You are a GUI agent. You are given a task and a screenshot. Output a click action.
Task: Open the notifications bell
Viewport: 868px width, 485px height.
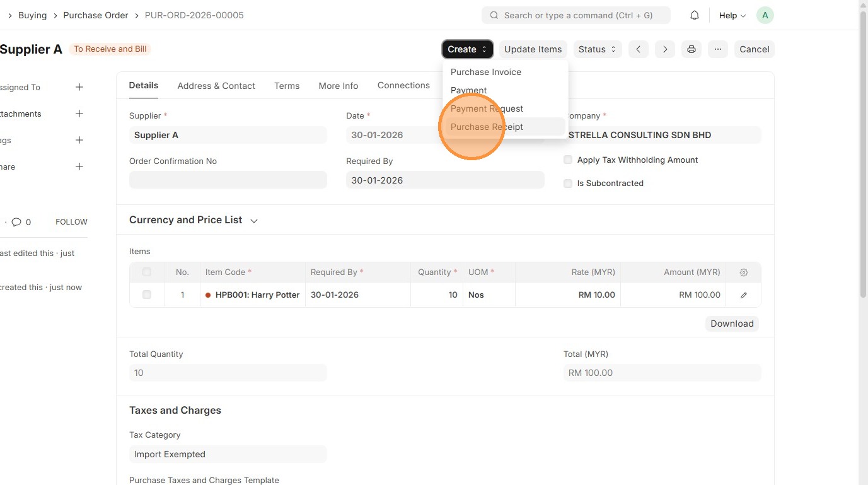(x=694, y=15)
